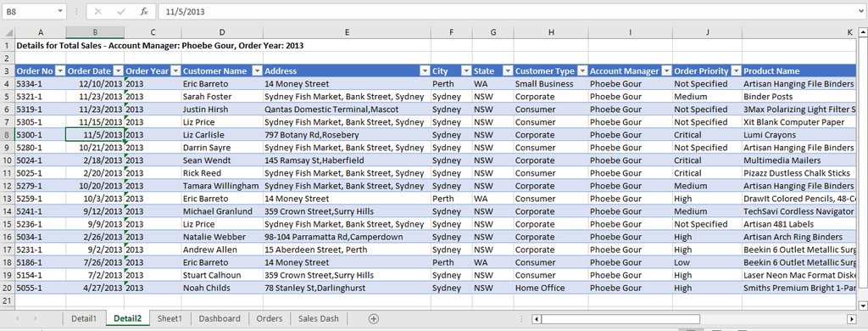Click address cell 797 Botany Rd,Rosebery

point(347,135)
